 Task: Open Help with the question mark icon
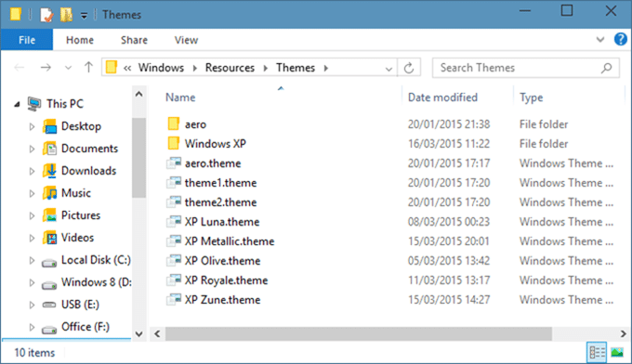[620, 39]
